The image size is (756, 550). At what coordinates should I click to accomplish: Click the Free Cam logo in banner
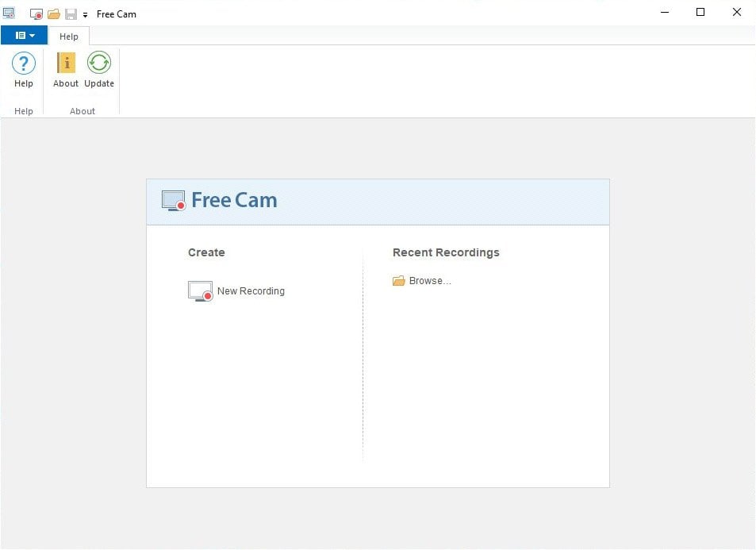220,201
